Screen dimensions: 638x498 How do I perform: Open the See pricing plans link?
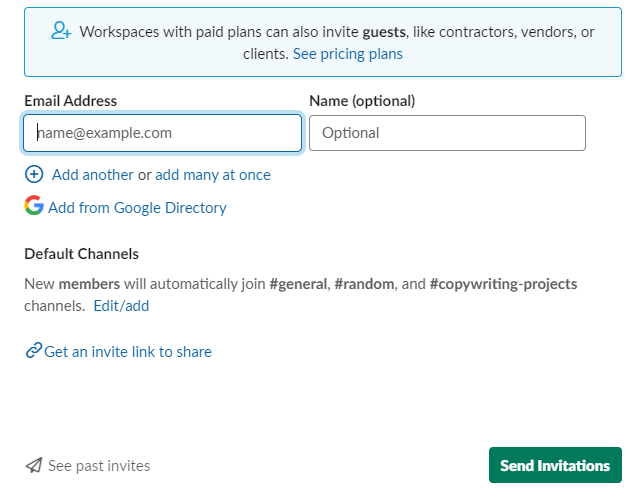(x=347, y=54)
